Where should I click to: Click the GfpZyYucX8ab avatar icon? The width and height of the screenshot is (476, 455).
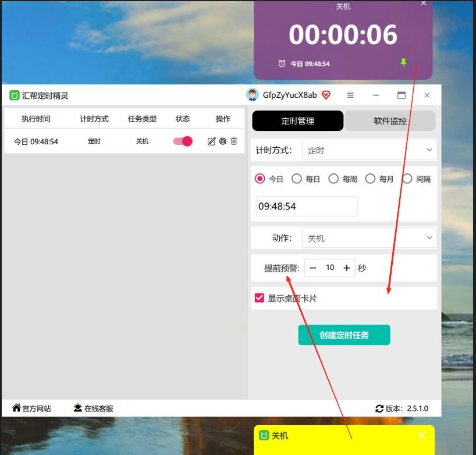(x=251, y=94)
